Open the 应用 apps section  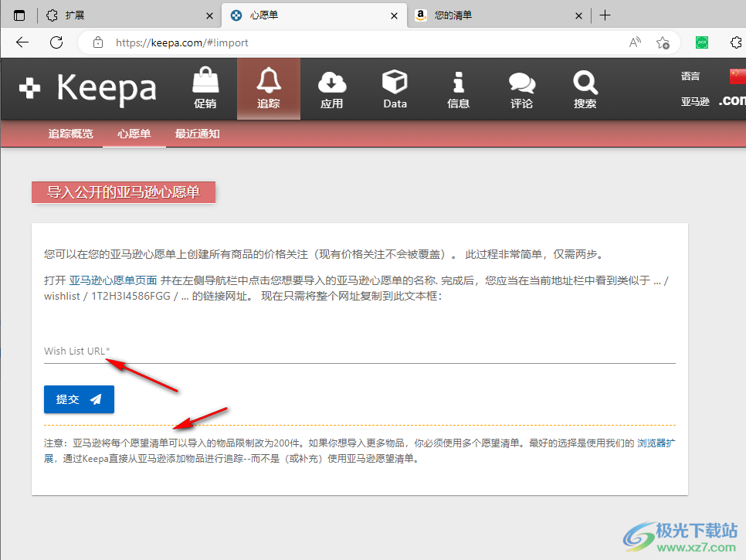coord(332,89)
